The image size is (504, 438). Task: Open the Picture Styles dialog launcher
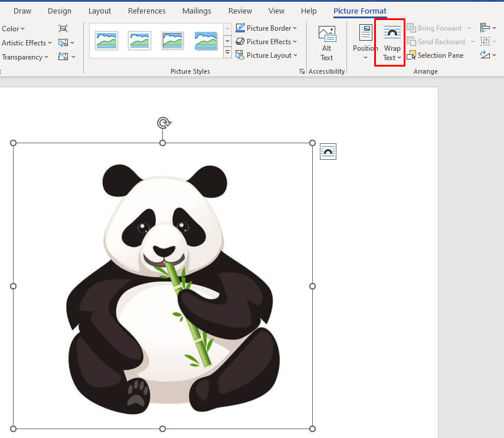[x=302, y=71]
